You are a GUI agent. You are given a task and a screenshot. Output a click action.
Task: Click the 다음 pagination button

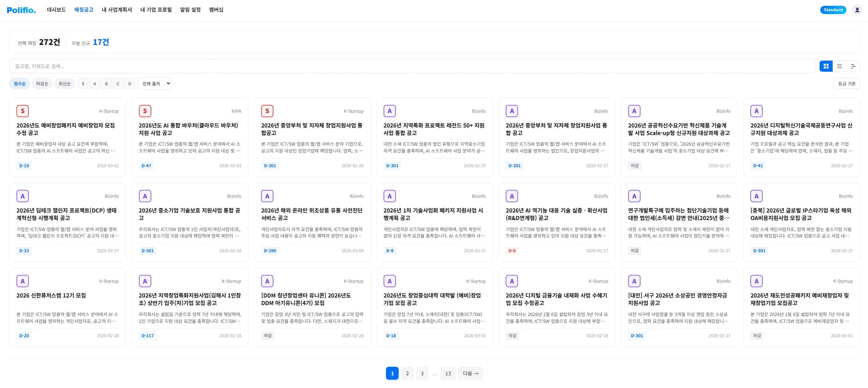coord(470,373)
